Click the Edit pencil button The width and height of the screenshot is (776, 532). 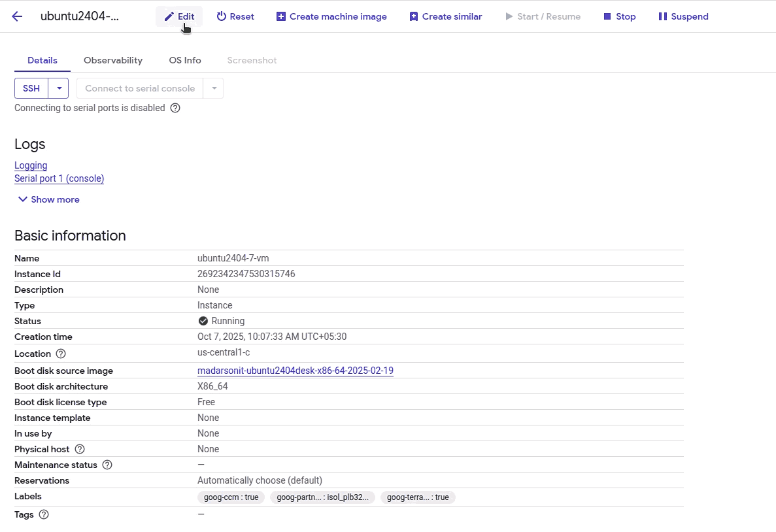tap(179, 16)
